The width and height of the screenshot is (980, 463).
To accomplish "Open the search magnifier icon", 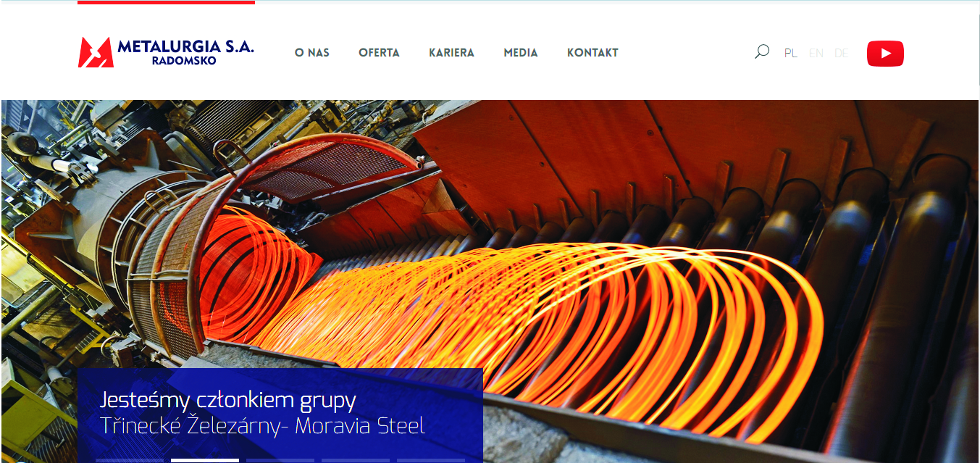I will 761,52.
